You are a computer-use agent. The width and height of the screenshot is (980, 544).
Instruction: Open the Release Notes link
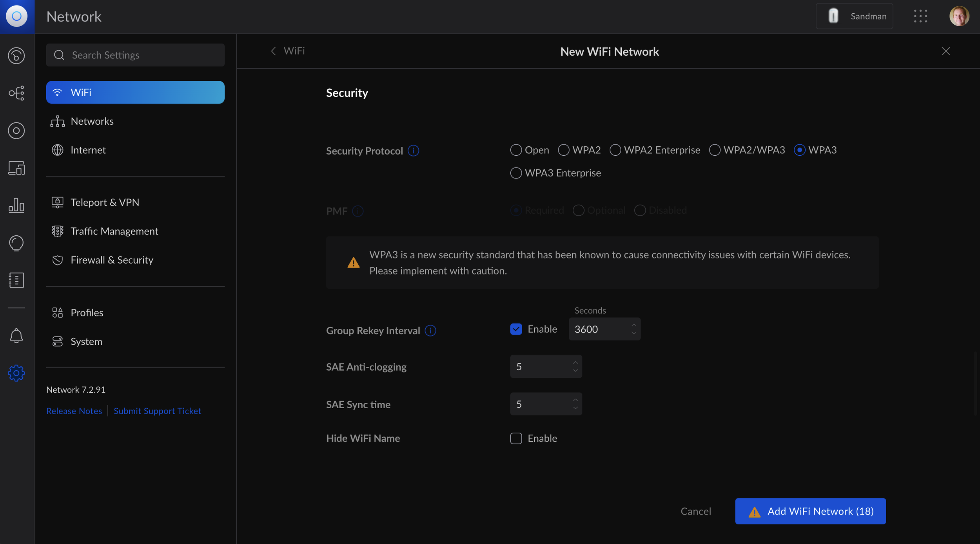(x=74, y=411)
